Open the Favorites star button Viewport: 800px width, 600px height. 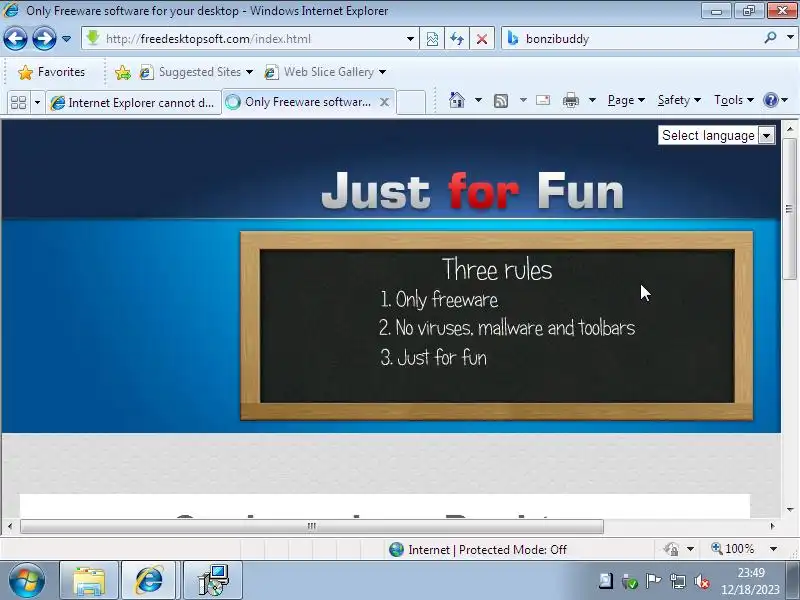[x=51, y=72]
